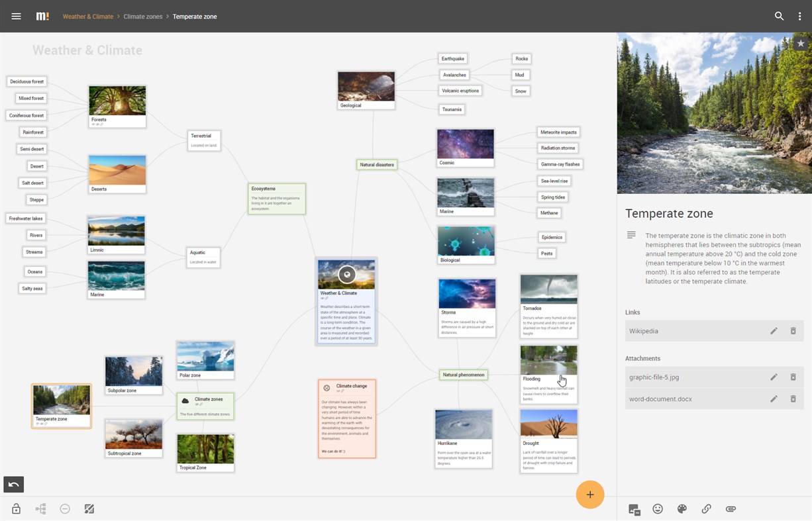
Task: Select the Meteorite impacts node
Action: [558, 132]
